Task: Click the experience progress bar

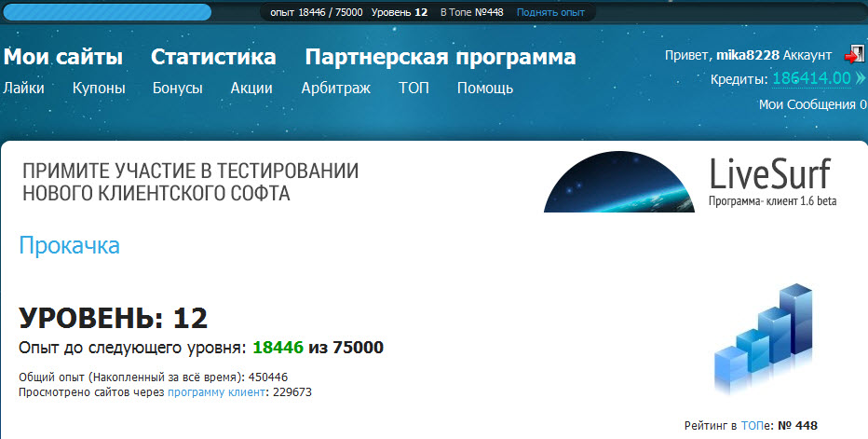Action: tap(107, 12)
